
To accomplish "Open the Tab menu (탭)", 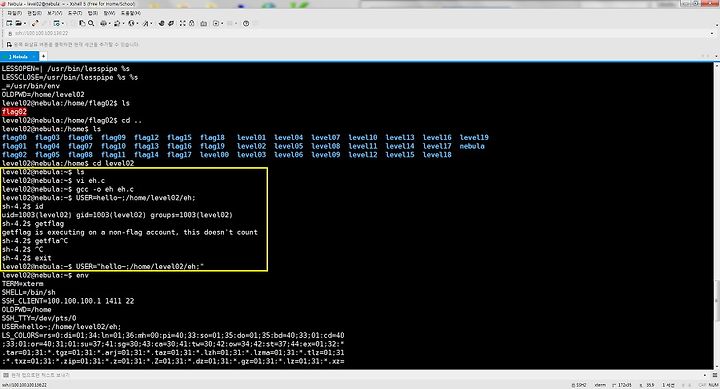I will tap(93, 13).
